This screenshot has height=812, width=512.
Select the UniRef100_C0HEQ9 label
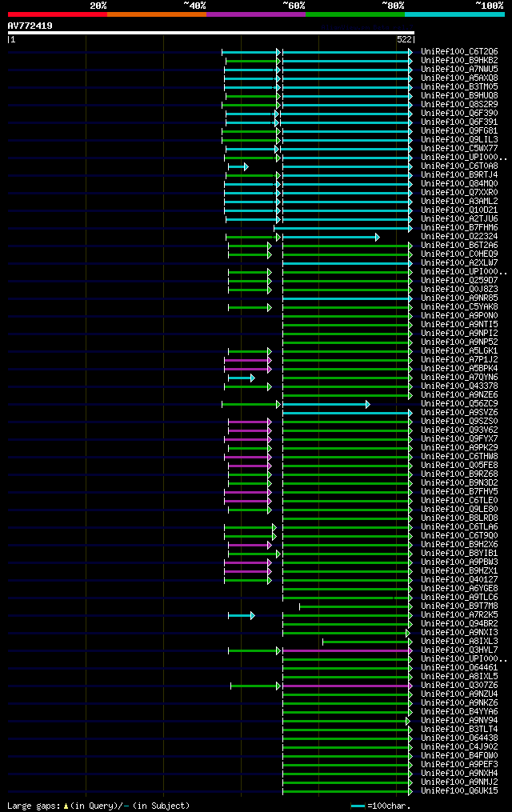click(459, 254)
